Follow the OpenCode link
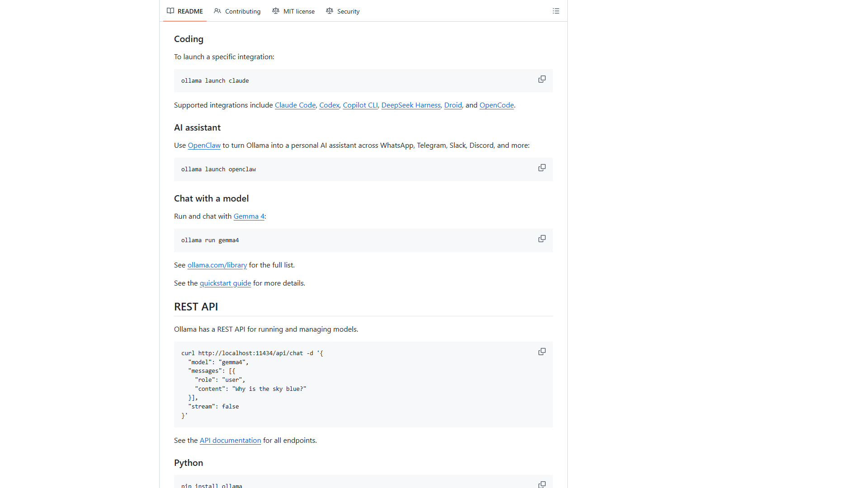 click(496, 105)
